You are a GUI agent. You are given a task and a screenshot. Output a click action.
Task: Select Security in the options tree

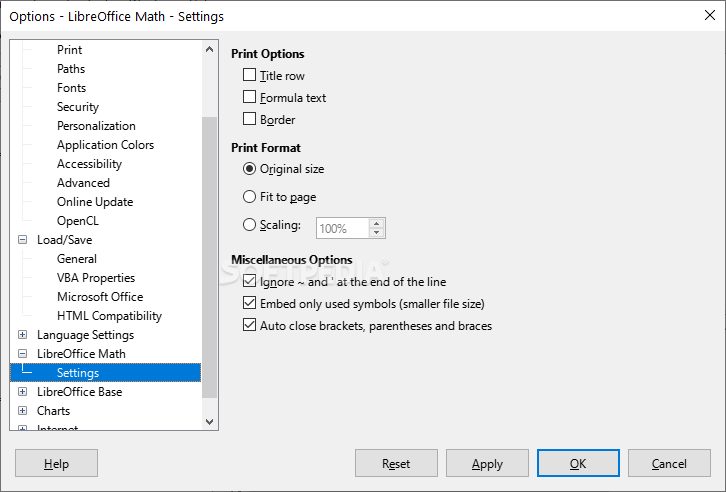78,106
